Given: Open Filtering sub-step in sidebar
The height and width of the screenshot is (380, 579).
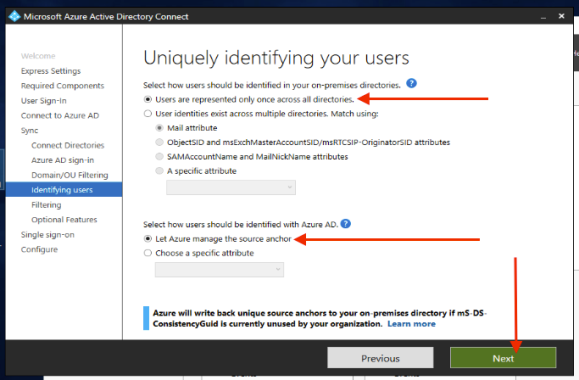Looking at the screenshot, I should tap(46, 205).
